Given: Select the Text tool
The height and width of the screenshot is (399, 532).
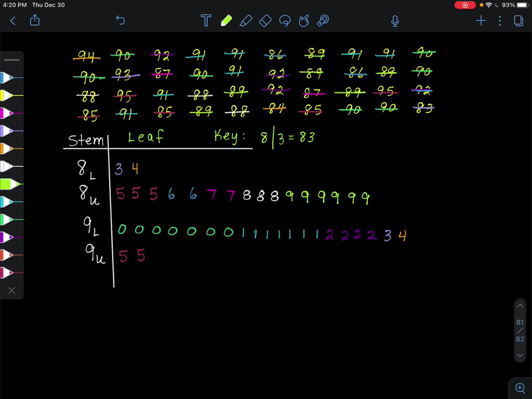Looking at the screenshot, I should coord(206,21).
